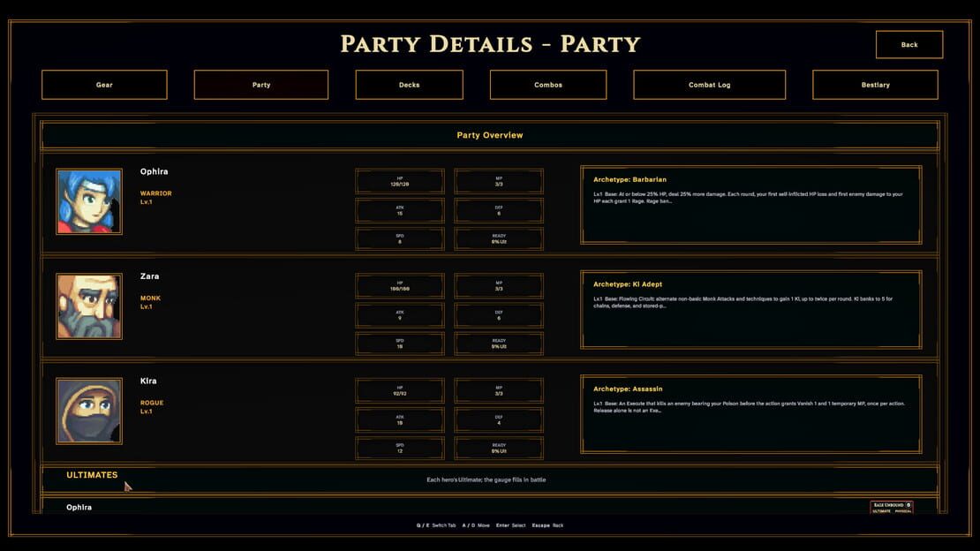980x551 pixels.
Task: Select the Archetype: Barbarian heading
Action: [x=629, y=179]
